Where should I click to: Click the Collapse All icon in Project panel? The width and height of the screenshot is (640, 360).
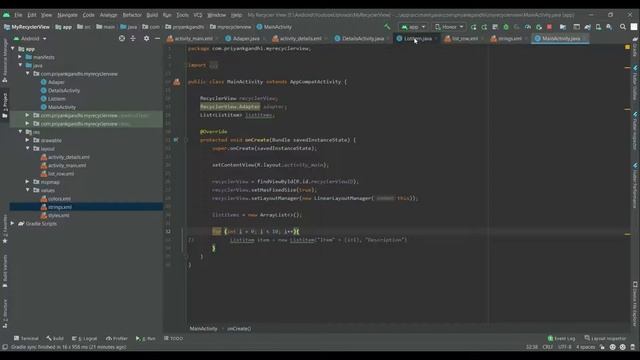pyautogui.click(x=133, y=38)
